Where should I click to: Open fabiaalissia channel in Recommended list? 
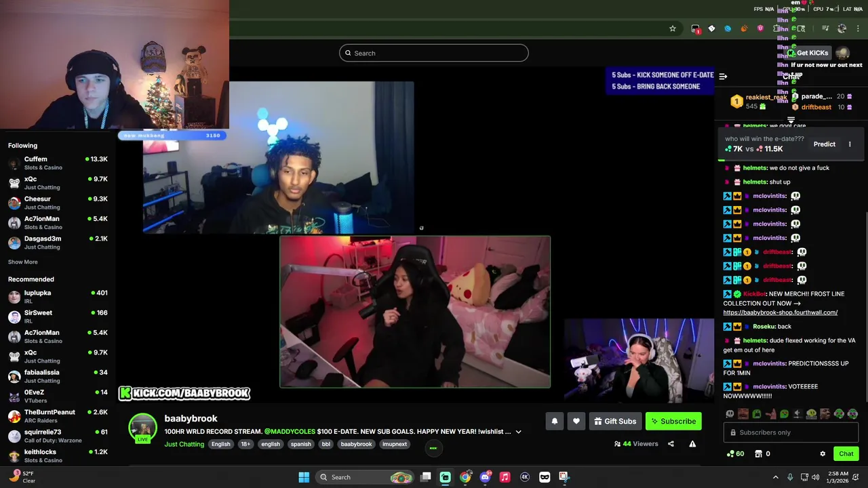point(58,376)
